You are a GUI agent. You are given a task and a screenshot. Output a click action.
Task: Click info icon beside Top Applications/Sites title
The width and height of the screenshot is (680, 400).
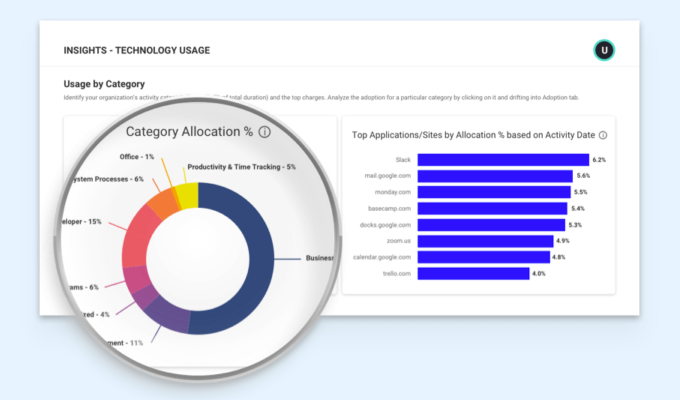tap(603, 135)
